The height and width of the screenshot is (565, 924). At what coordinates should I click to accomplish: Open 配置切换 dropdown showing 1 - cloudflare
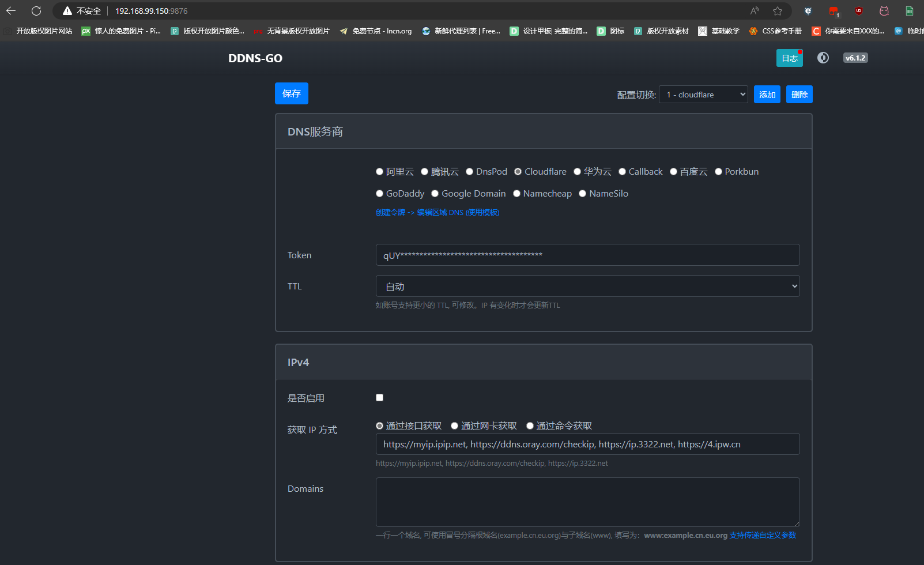tap(703, 95)
